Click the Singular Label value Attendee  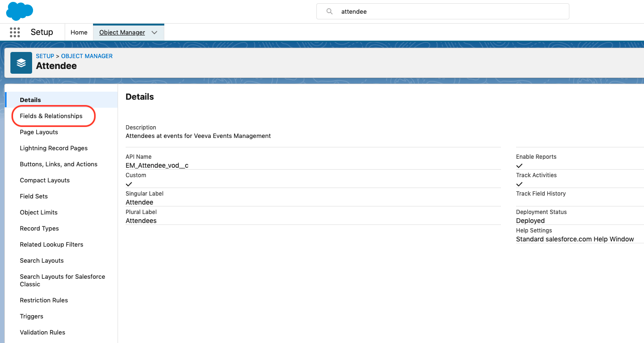click(139, 202)
